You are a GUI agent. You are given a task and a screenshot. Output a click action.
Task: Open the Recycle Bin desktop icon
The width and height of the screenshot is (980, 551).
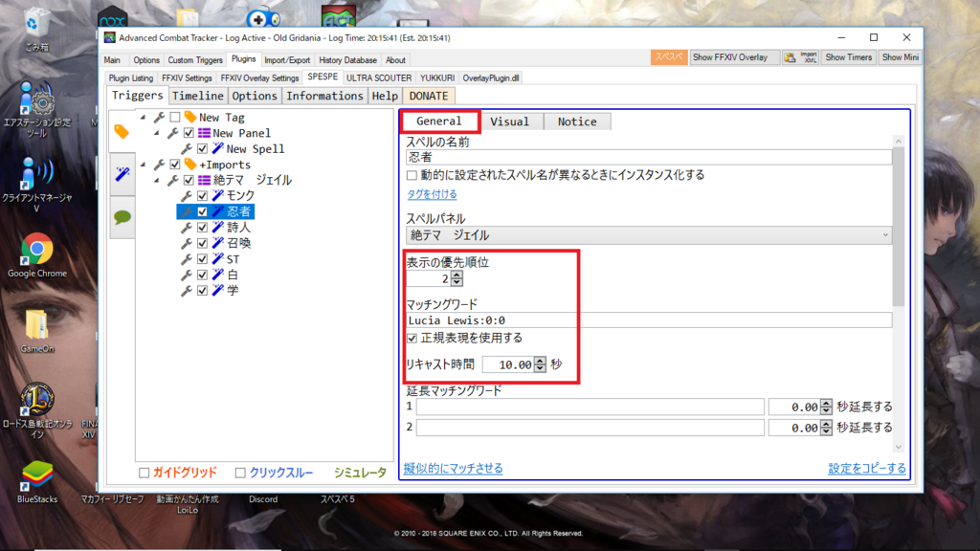36,28
